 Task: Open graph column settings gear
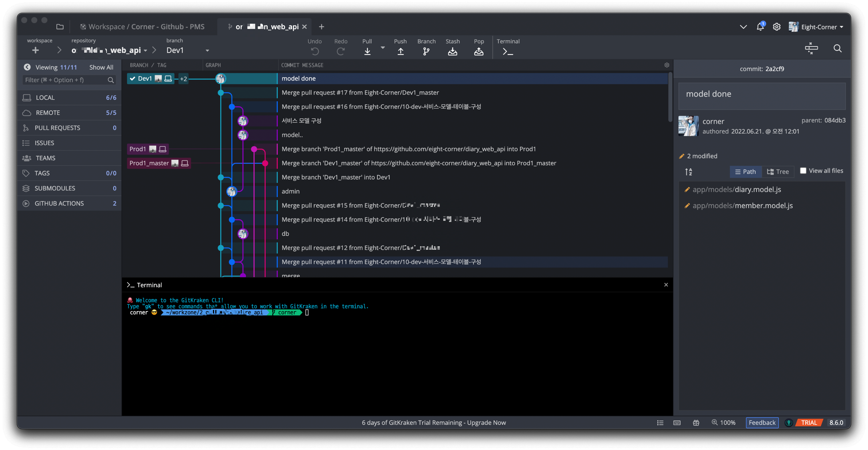pyautogui.click(x=667, y=65)
